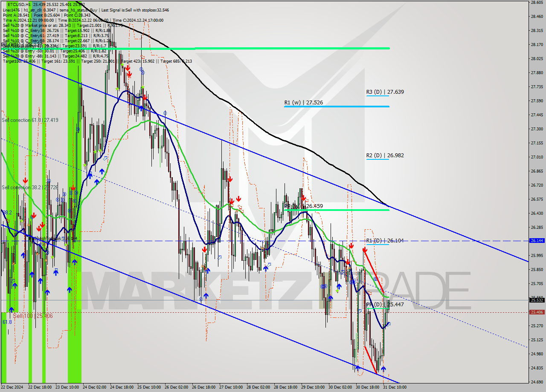Click the '22 Dec 2024' time axis label
This screenshot has width=546, height=392.
click(x=12, y=387)
